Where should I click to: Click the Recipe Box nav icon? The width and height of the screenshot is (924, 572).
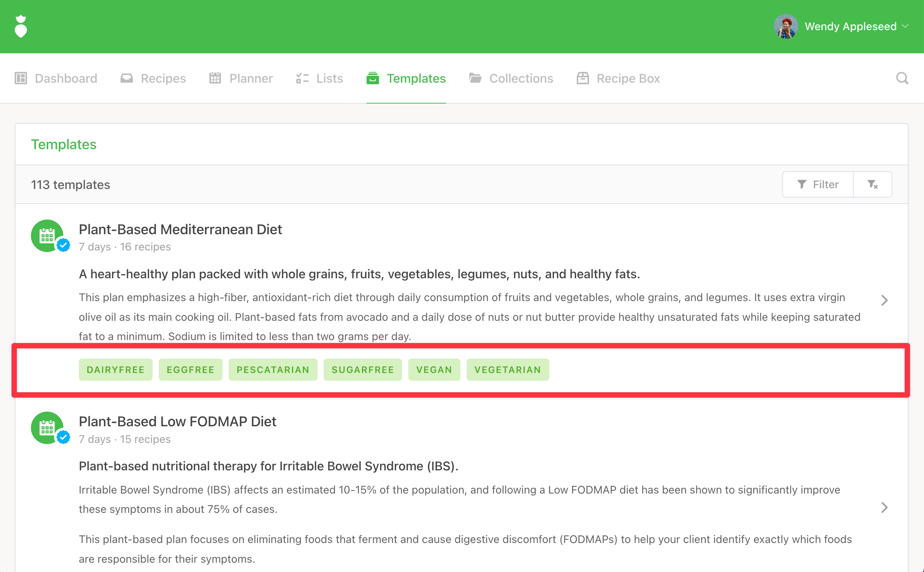pyautogui.click(x=583, y=78)
